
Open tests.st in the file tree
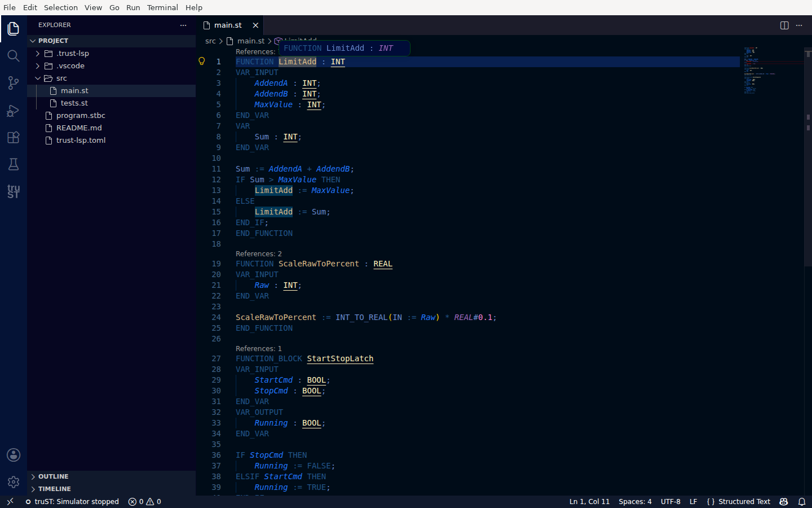112,103
